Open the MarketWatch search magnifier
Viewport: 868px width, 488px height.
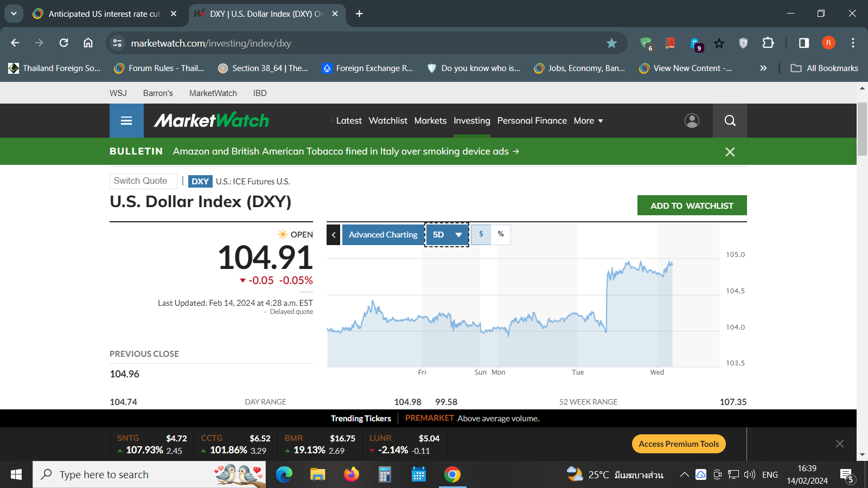click(x=730, y=120)
